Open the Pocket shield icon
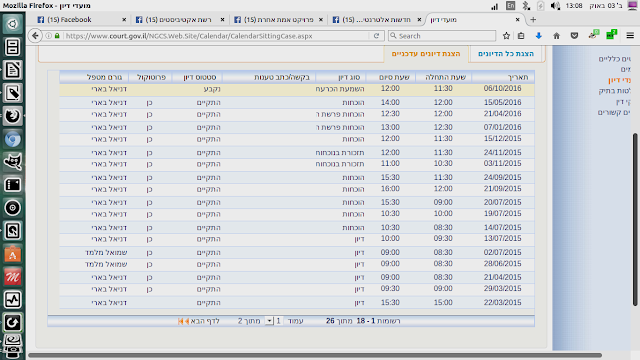Screen dimensions: 640x360 pyautogui.click(x=574, y=36)
